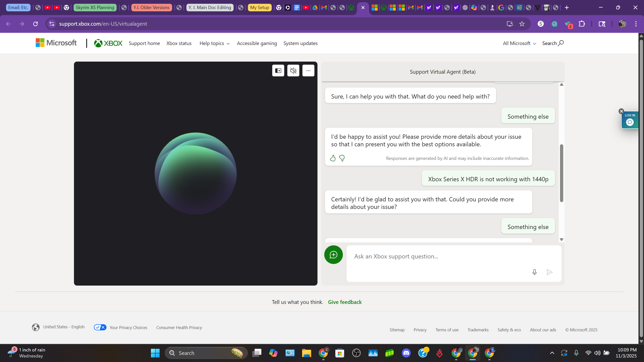Click the Give feedback link

[x=345, y=302]
